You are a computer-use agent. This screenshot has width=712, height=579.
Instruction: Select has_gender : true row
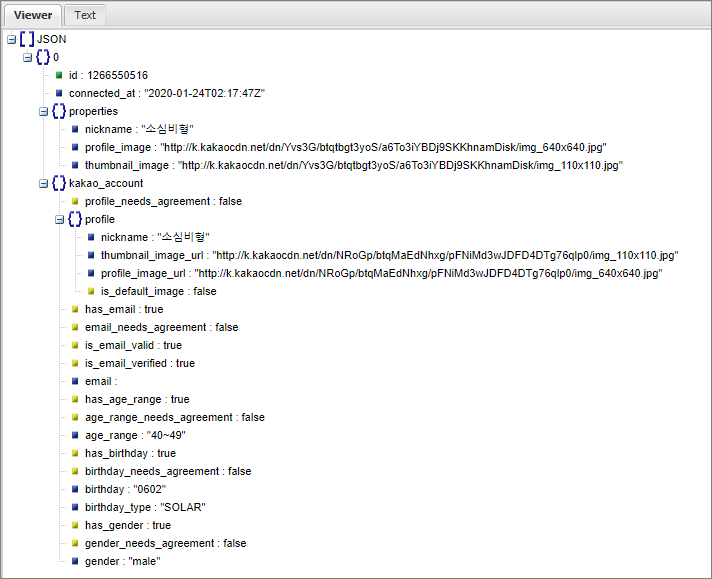[x=128, y=525]
